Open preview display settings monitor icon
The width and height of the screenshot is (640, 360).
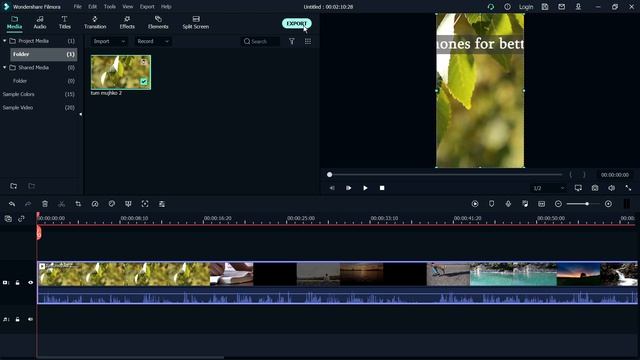pyautogui.click(x=578, y=188)
